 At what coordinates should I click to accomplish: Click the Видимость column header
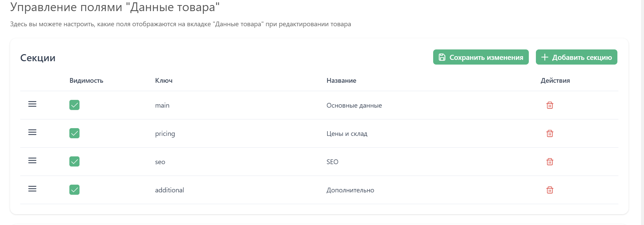pyautogui.click(x=86, y=80)
